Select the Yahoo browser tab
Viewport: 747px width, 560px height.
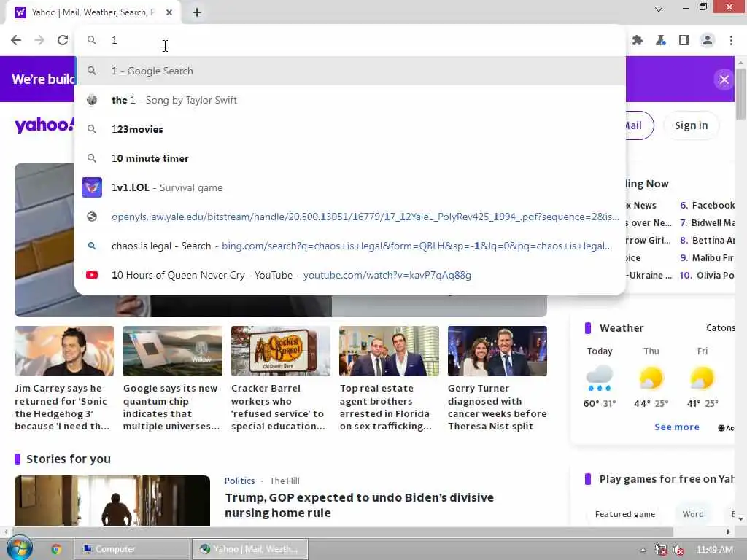[x=93, y=12]
